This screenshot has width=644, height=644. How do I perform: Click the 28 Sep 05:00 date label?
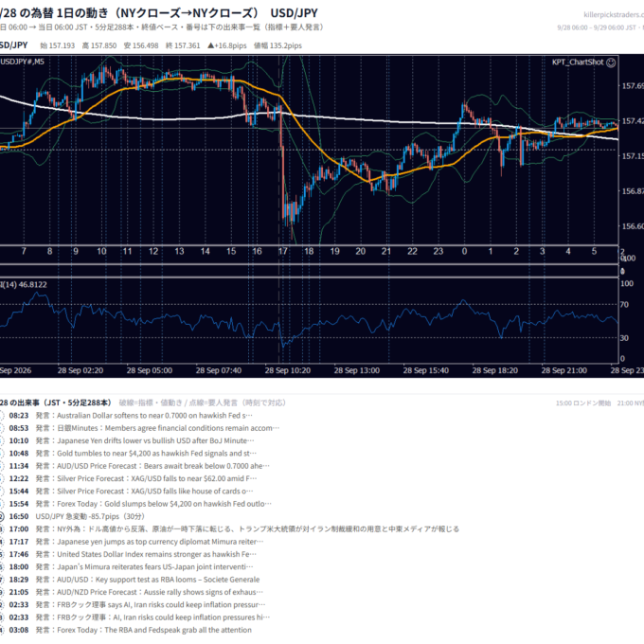point(150,370)
